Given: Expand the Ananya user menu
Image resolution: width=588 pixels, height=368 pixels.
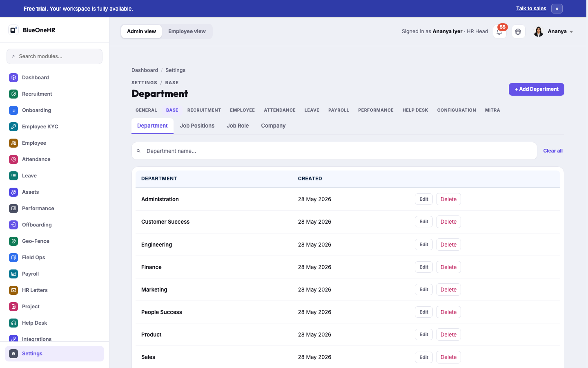Looking at the screenshot, I should (553, 31).
